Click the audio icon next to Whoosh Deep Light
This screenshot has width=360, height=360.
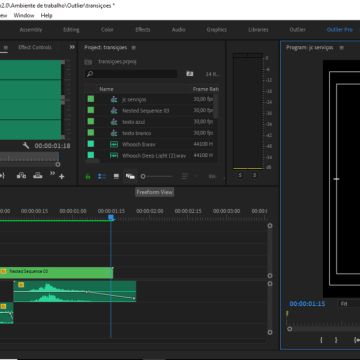point(114,156)
